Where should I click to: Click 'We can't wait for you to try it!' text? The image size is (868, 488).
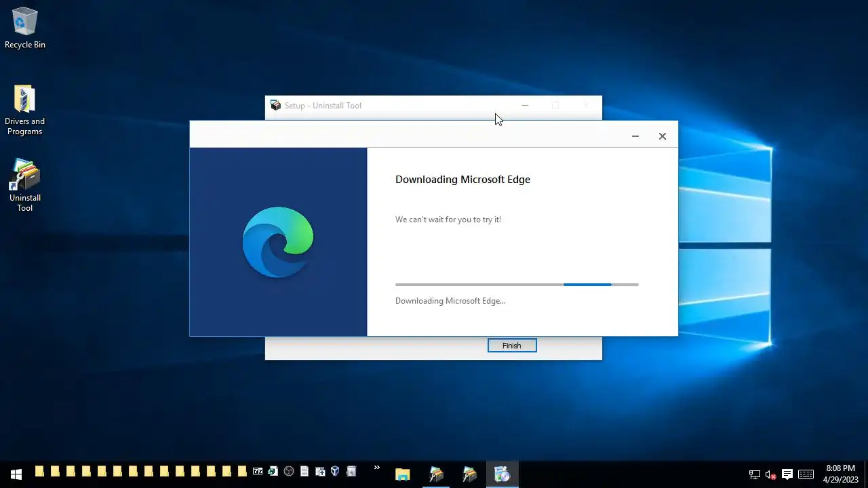point(448,220)
